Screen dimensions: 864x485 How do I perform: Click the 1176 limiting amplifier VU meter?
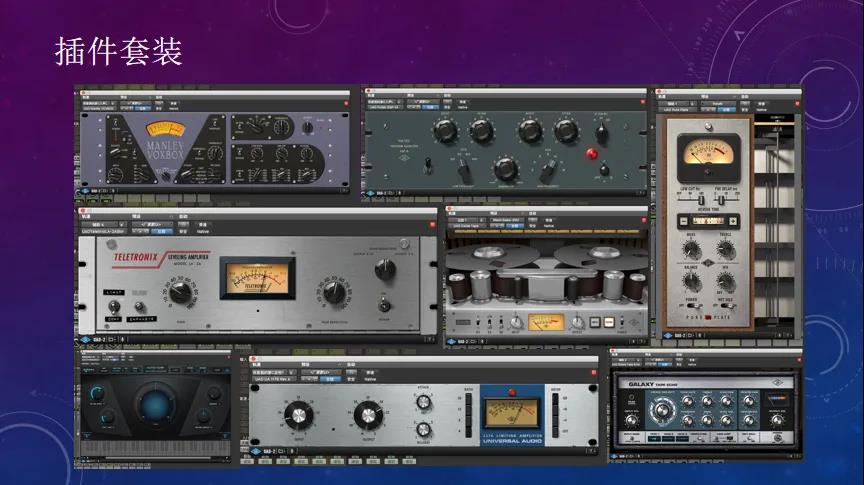coord(512,413)
